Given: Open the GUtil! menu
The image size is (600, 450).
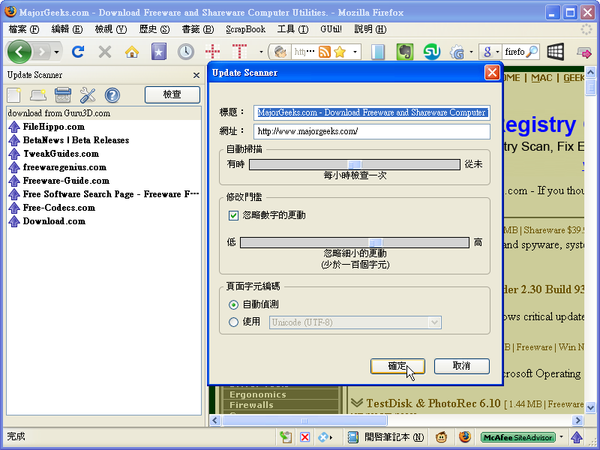Looking at the screenshot, I should (331, 29).
